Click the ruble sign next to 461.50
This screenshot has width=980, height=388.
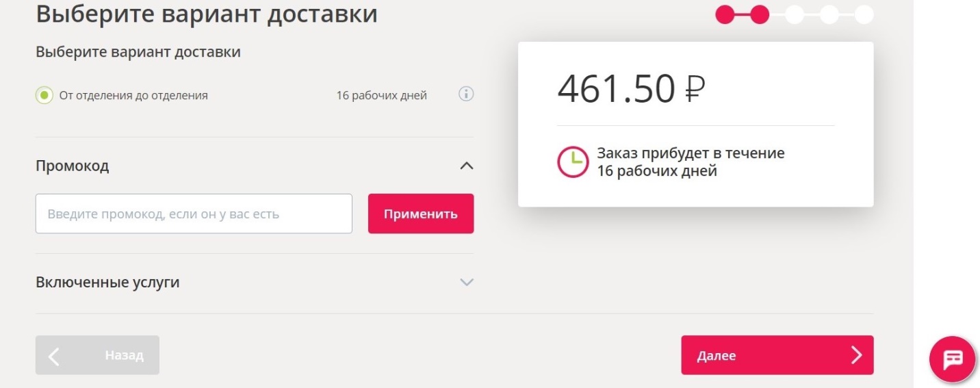[693, 88]
